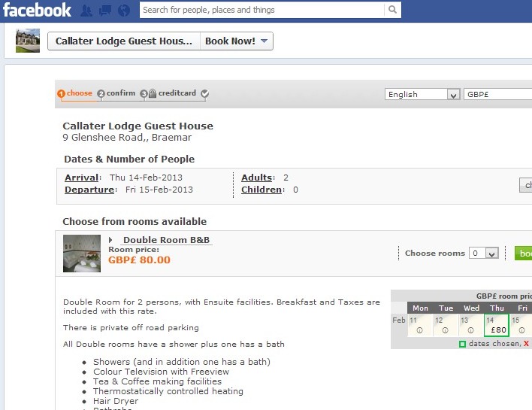Click departure date Fri 15-Feb-2013
This screenshot has width=532, height=410.
[159, 190]
